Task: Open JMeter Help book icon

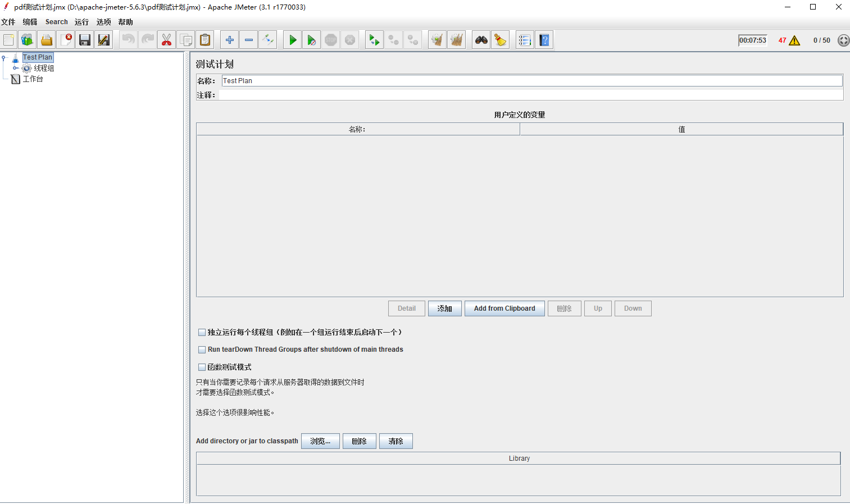Action: [x=544, y=39]
